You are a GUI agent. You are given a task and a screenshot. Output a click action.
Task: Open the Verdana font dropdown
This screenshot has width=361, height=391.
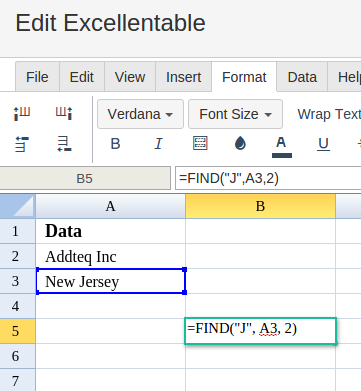[x=140, y=114]
